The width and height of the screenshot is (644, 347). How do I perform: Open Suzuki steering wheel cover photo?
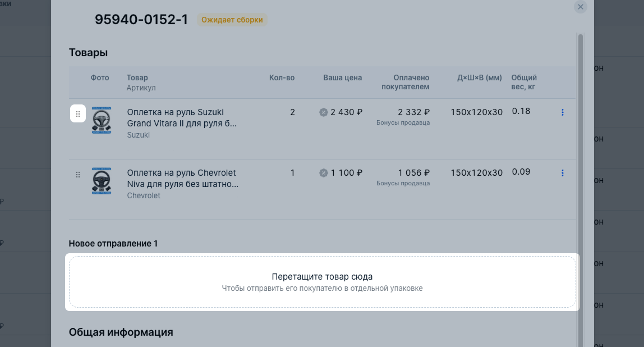point(102,120)
